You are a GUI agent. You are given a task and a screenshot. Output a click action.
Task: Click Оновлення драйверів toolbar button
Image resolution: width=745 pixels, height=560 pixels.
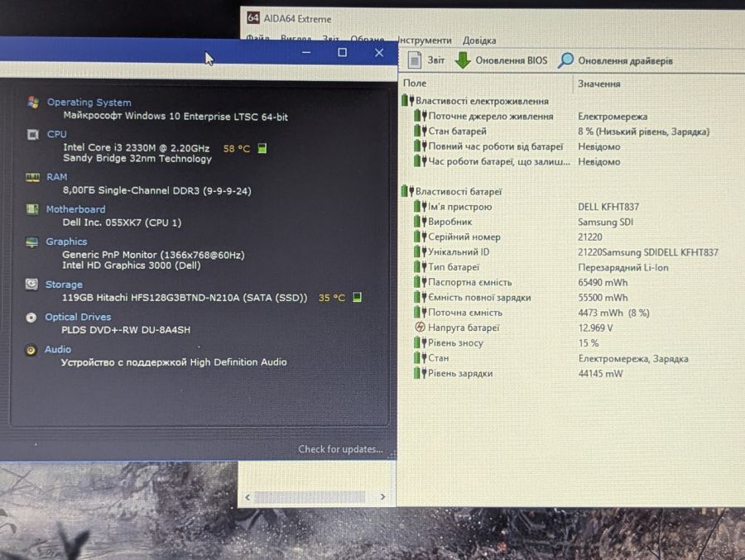(x=615, y=60)
